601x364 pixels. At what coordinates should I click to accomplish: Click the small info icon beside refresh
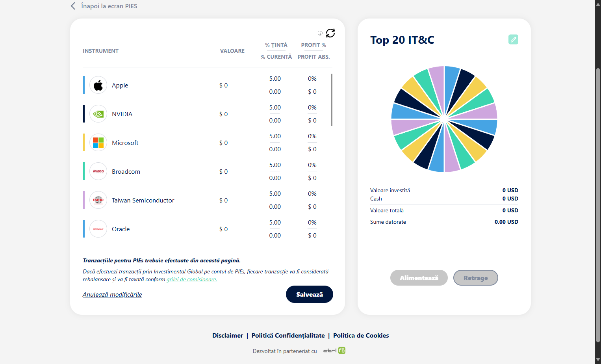(x=320, y=33)
